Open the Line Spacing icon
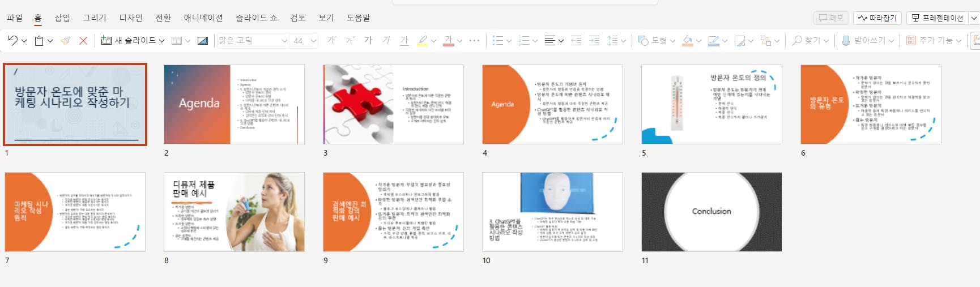Viewport: 980px width, 287px height. pos(612,41)
